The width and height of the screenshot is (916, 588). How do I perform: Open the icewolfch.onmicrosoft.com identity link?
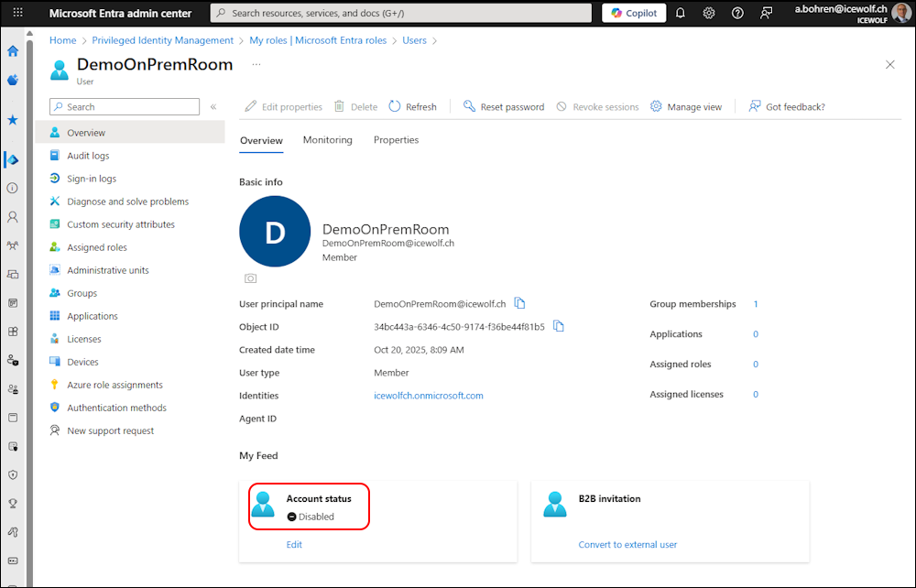coord(429,396)
